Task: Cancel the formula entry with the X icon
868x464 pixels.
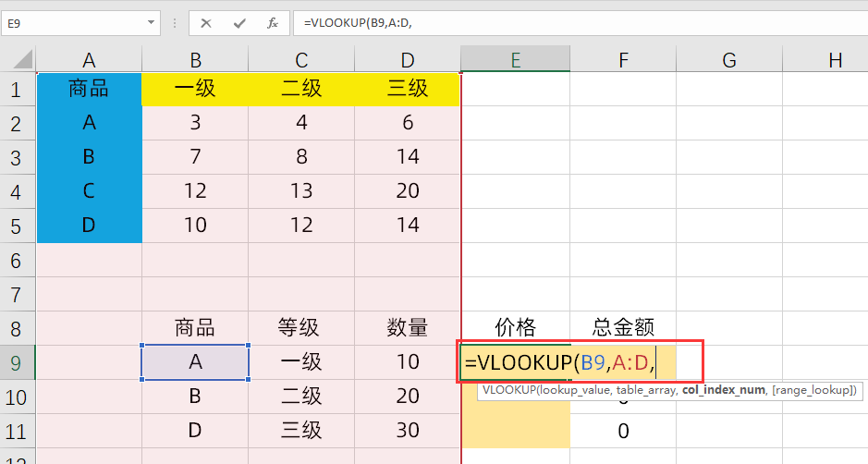Action: 206,23
